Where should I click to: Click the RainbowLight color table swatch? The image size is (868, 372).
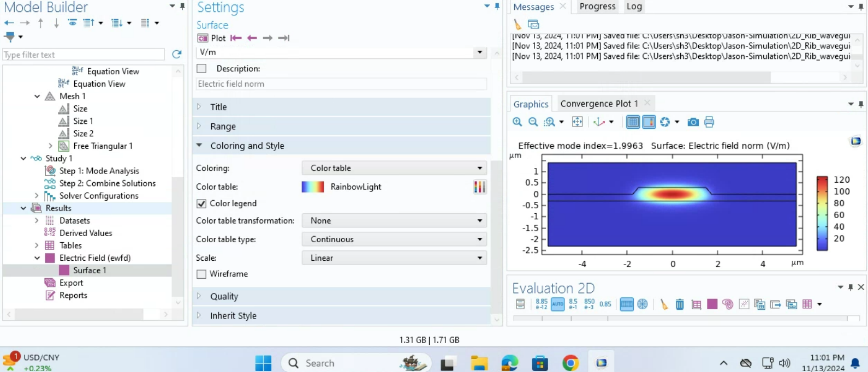[x=313, y=187]
